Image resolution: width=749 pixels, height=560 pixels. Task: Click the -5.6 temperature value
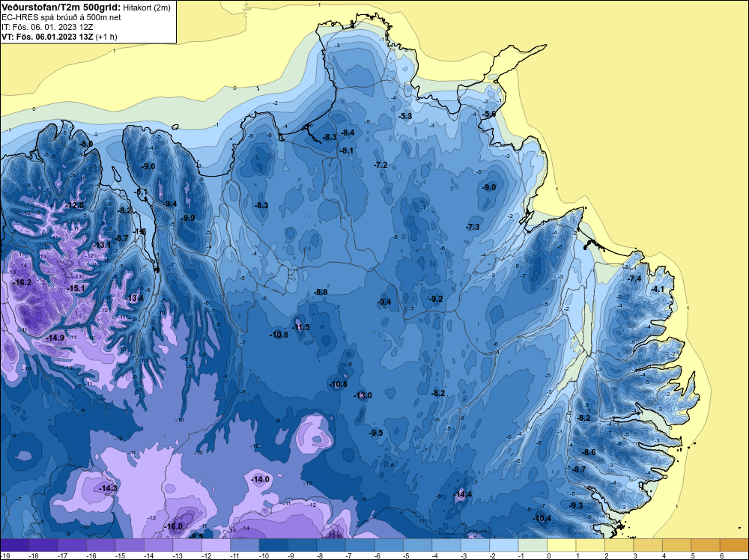[x=489, y=114]
